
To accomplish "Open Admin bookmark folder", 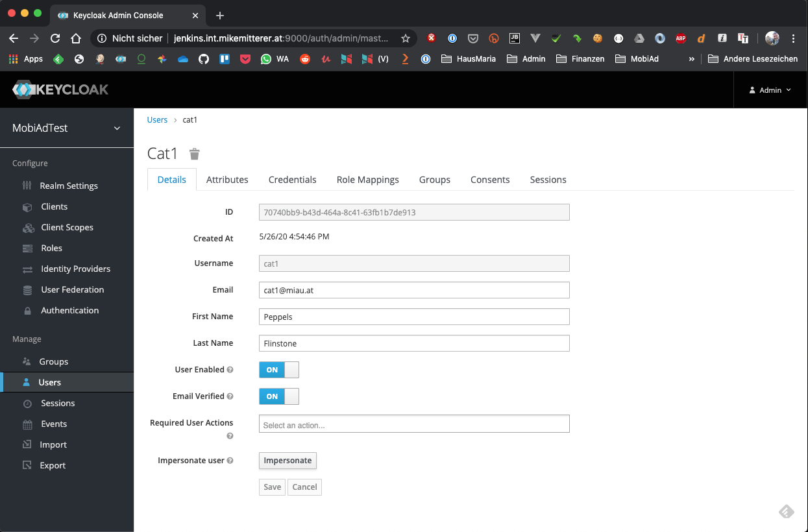I will pyautogui.click(x=526, y=58).
